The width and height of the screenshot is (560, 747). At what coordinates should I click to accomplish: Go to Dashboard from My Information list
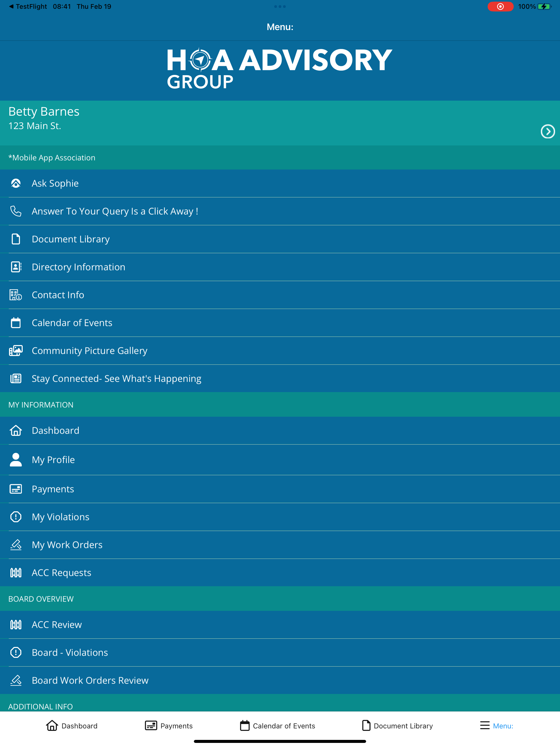pyautogui.click(x=280, y=431)
